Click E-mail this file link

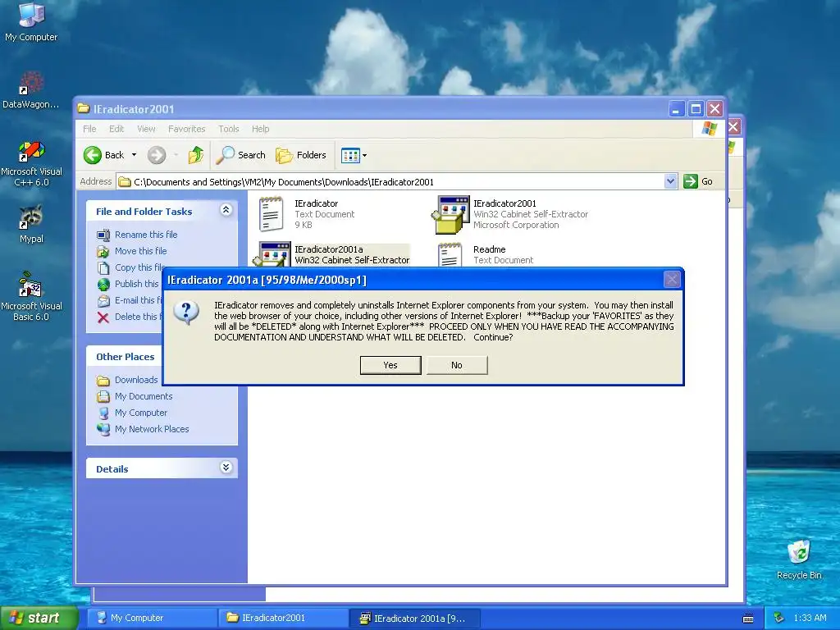[138, 300]
